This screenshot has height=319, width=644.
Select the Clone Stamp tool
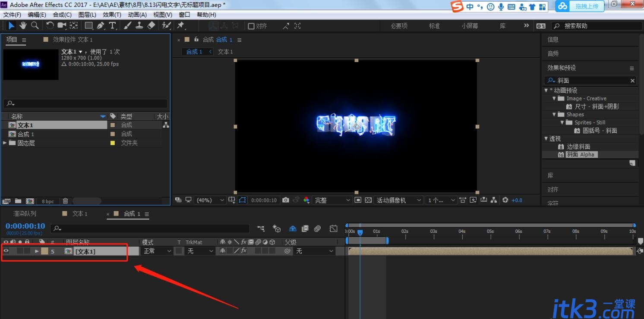(x=139, y=26)
